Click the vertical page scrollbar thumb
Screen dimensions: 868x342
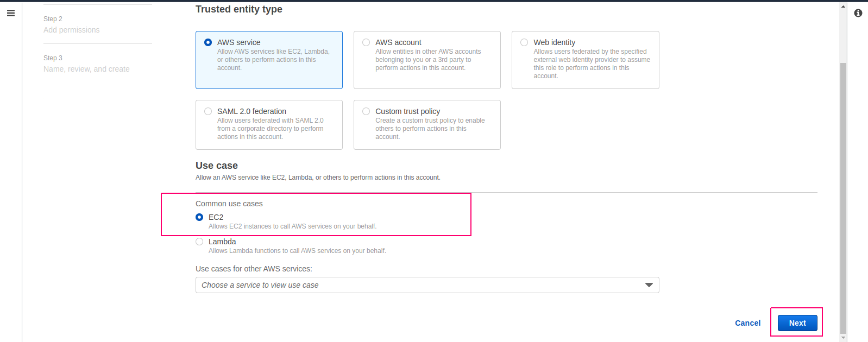(x=843, y=198)
